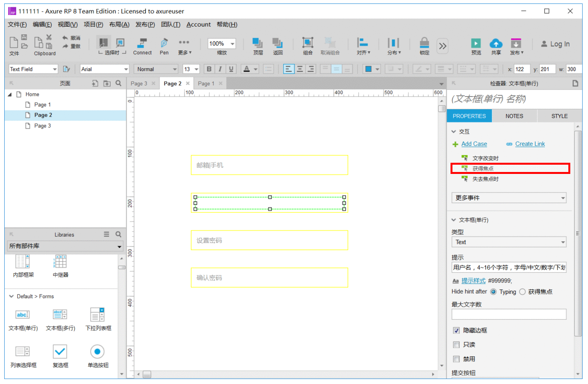
Task: Open the 发布(P) menu
Action: tap(145, 25)
